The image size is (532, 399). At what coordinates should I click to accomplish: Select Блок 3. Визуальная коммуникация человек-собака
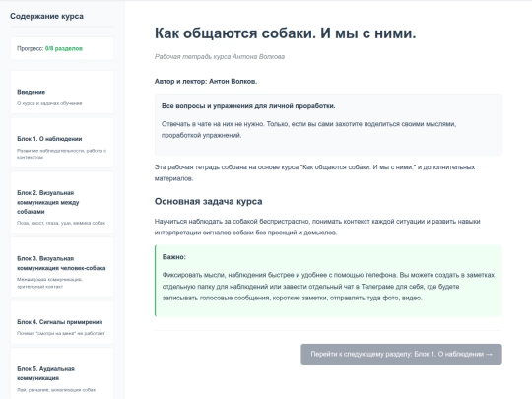[62, 267]
